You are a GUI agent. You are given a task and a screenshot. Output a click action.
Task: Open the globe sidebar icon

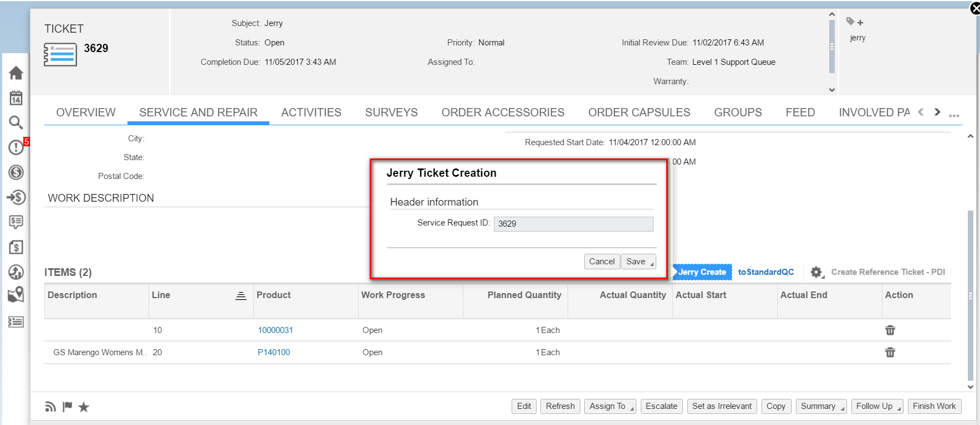pyautogui.click(x=16, y=272)
